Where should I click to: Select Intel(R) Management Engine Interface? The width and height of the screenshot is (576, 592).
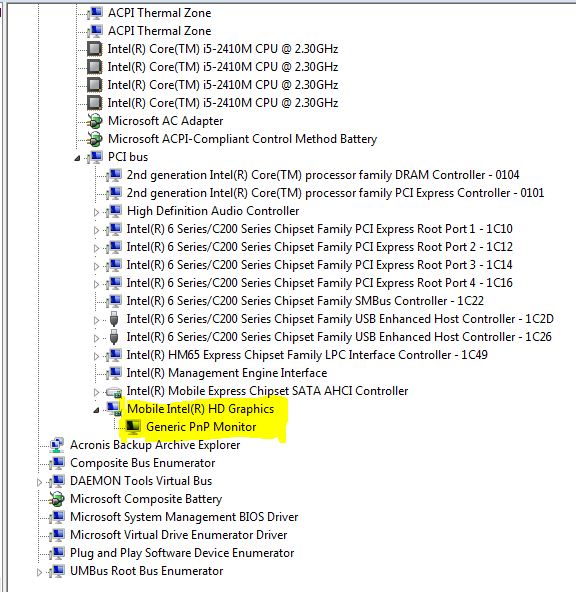227,373
